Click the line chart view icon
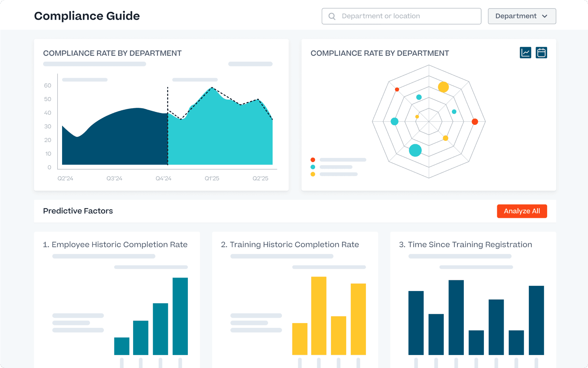Image resolution: width=588 pixels, height=368 pixels. [525, 53]
